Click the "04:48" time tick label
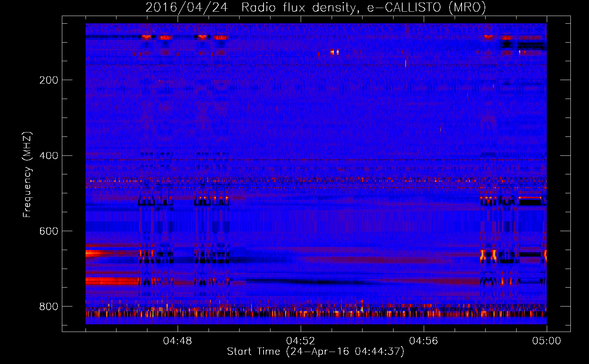589x364 pixels. [x=178, y=341]
